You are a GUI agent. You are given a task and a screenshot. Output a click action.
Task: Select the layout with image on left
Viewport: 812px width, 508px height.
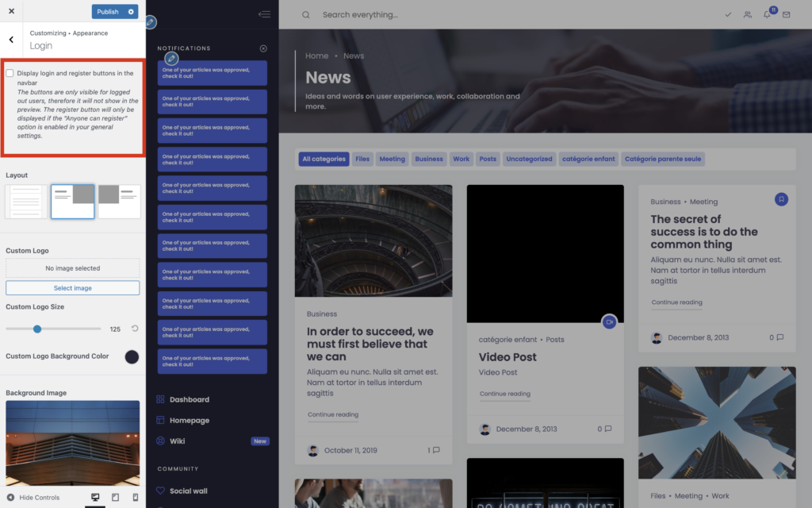point(119,202)
